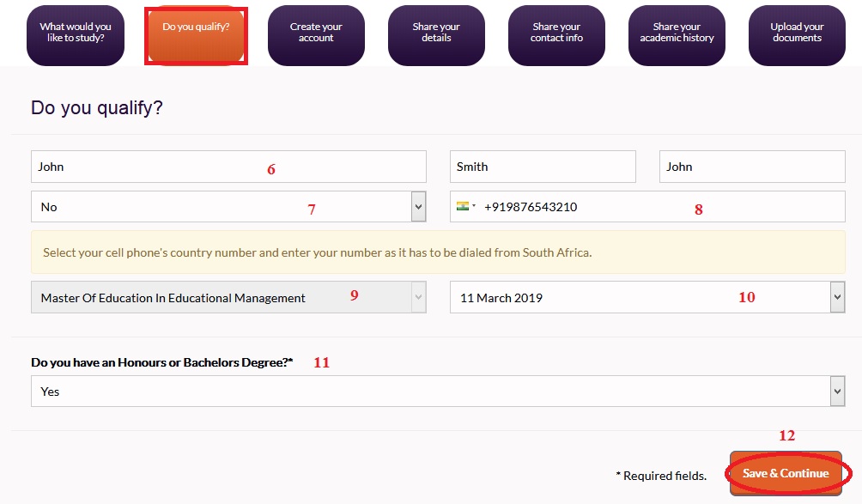This screenshot has height=504, width=862.
Task: Navigate to the 'Upload your documents' step
Action: tap(796, 33)
